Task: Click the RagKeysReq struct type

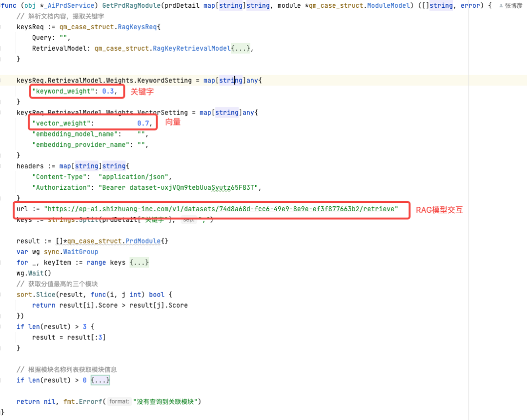Action: [137, 27]
